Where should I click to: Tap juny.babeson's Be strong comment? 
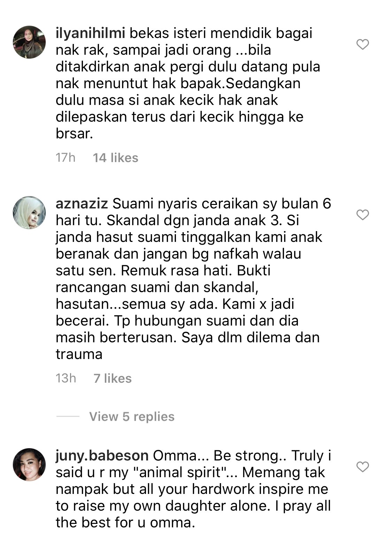193,489
